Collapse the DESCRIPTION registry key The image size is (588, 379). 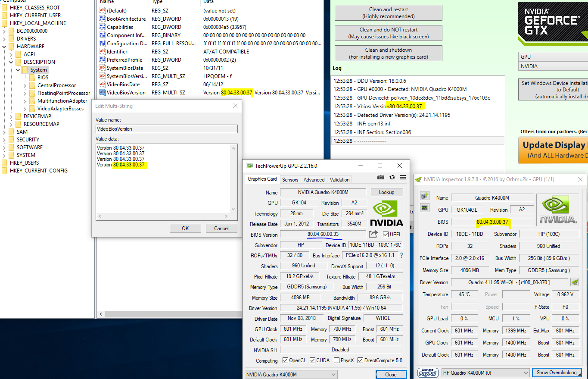pos(11,62)
